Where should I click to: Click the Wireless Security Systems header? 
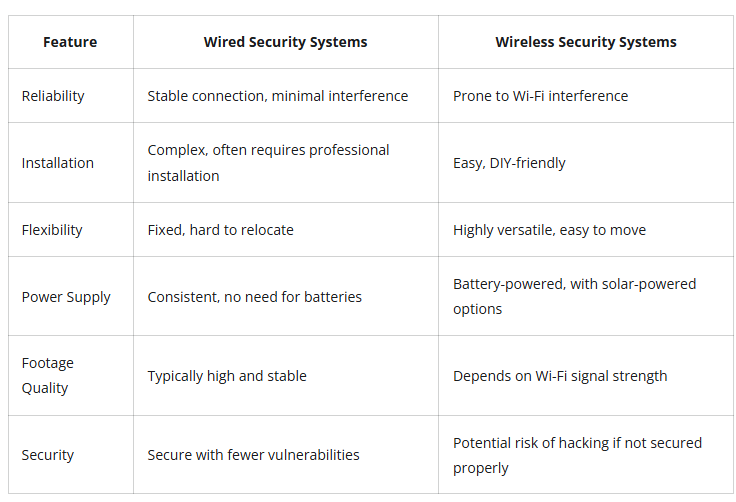click(x=585, y=42)
